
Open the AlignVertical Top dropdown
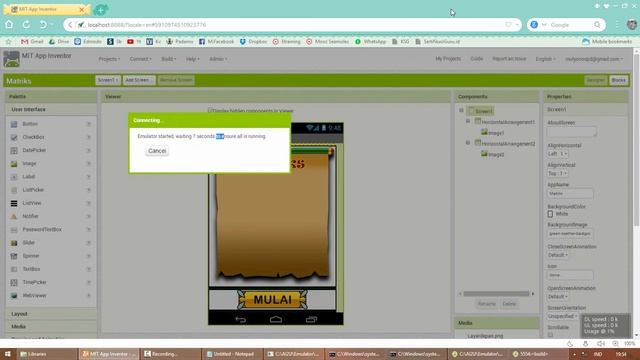coord(558,173)
